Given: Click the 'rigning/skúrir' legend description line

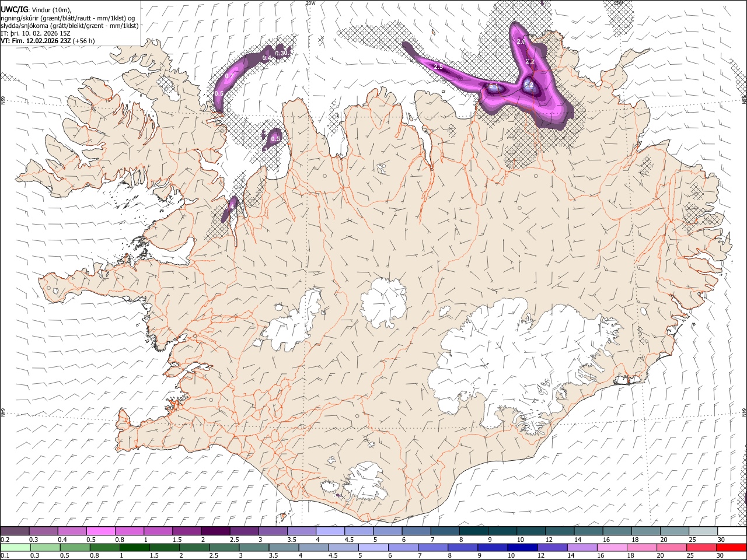Looking at the screenshot, I should pos(68,17).
